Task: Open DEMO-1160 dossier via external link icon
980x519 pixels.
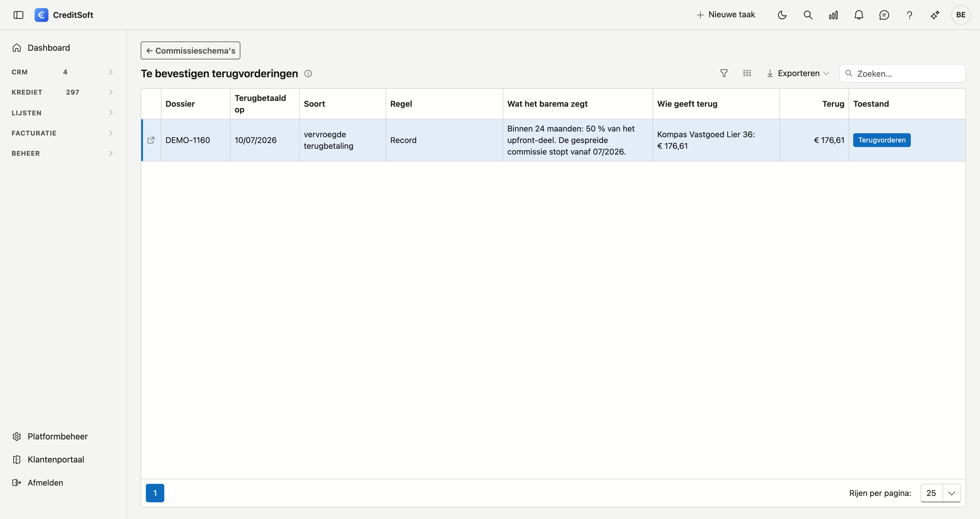Action: tap(151, 140)
